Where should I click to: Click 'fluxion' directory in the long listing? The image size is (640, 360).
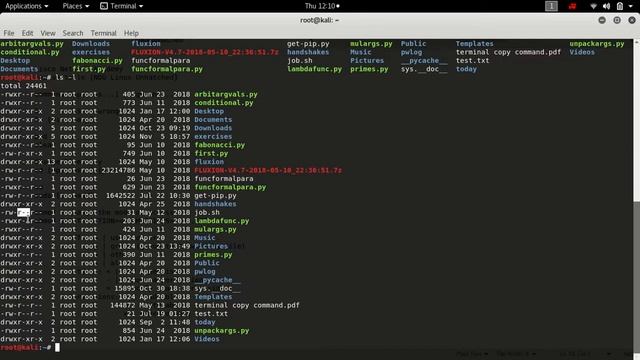pyautogui.click(x=209, y=162)
